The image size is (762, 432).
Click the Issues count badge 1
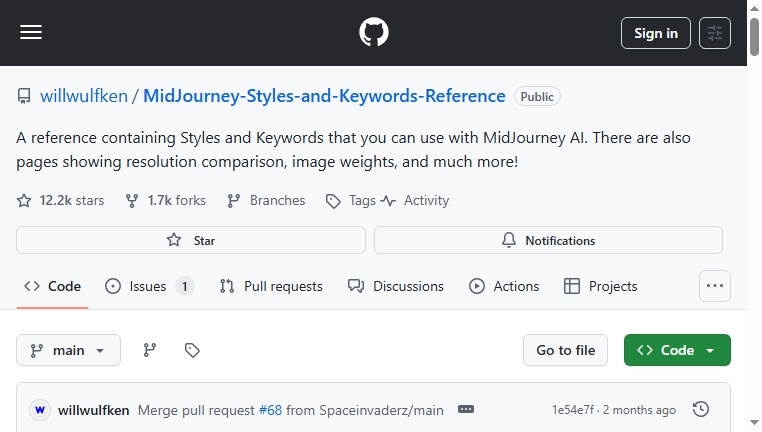click(x=185, y=286)
